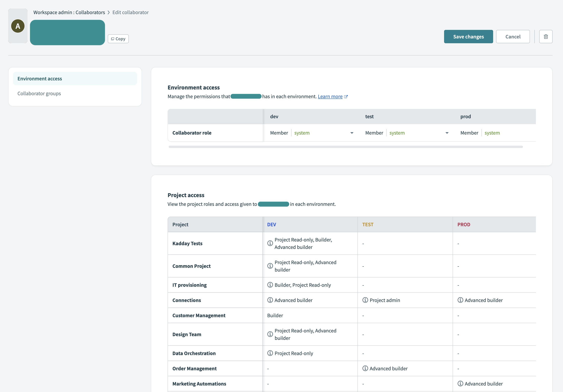The image size is (563, 392).
Task: Click the info icon next to IT provisioning Builder role
Action: 270,285
